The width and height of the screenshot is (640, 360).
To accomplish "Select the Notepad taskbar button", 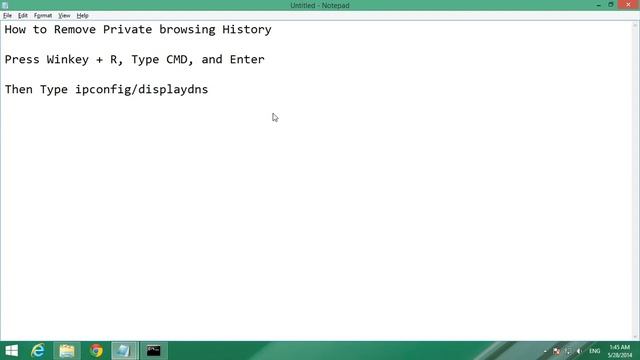I will tap(124, 351).
